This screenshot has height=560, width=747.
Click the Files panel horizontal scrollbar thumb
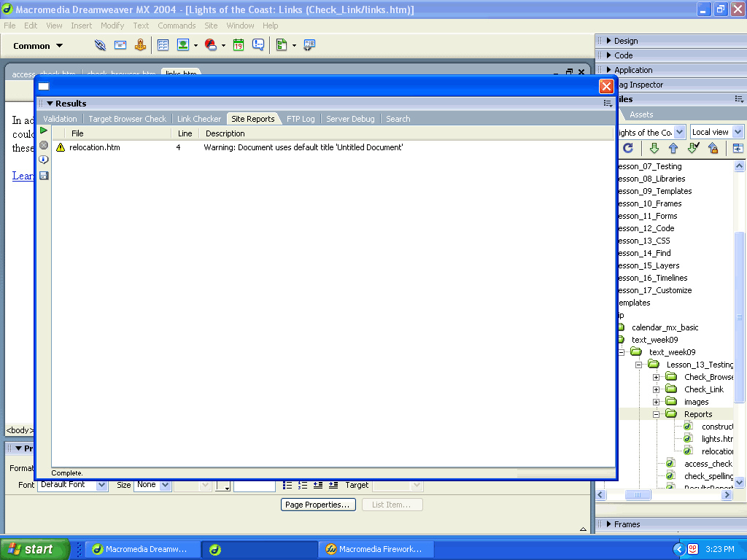638,495
